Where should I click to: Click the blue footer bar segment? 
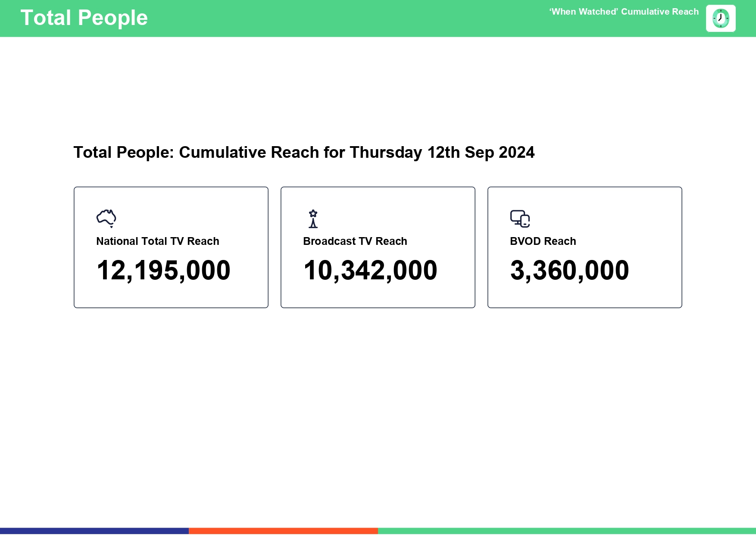[x=94, y=531]
